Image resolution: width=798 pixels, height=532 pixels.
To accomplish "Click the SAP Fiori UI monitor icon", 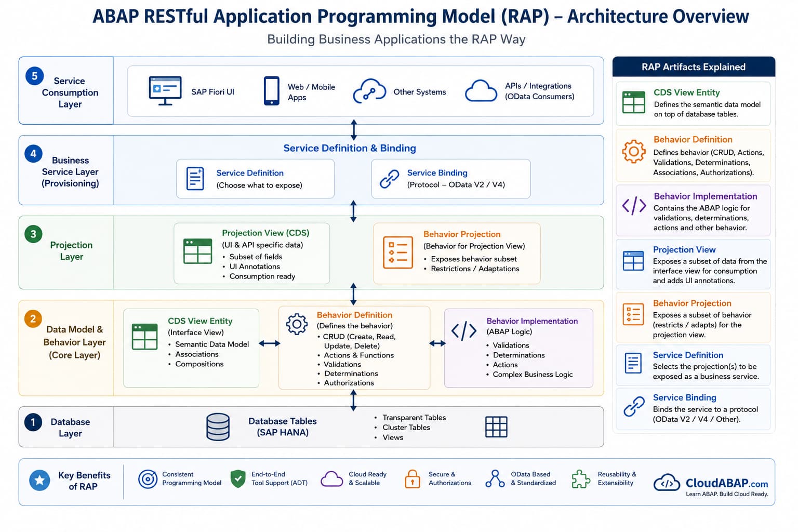I will 165,91.
